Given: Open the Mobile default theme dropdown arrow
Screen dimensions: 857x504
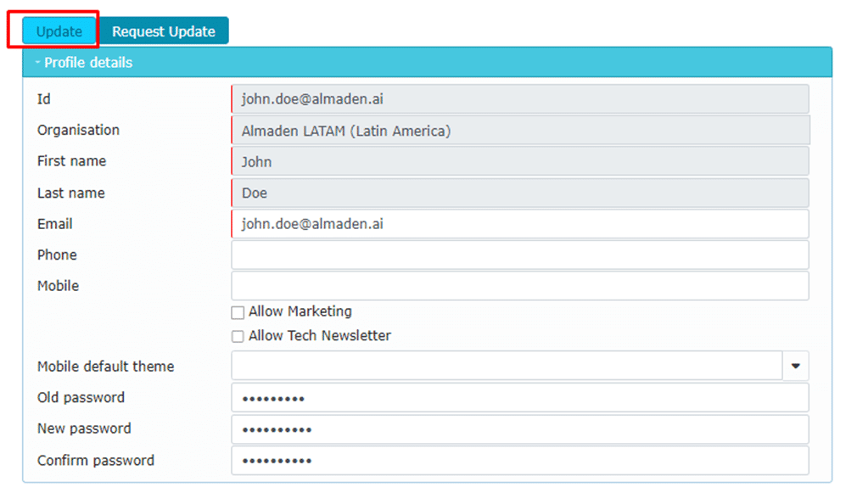Looking at the screenshot, I should (795, 366).
